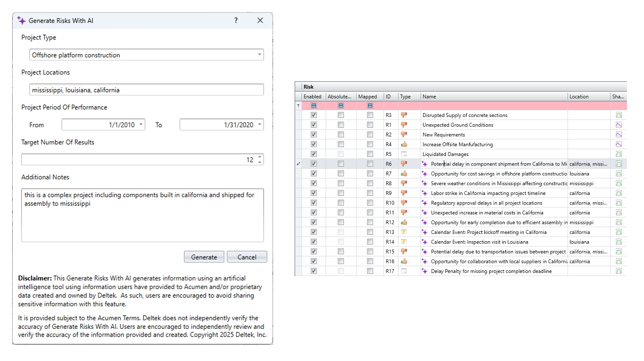Click the filter icon in the pink filter row
This screenshot has width=644, height=361.
coord(298,106)
